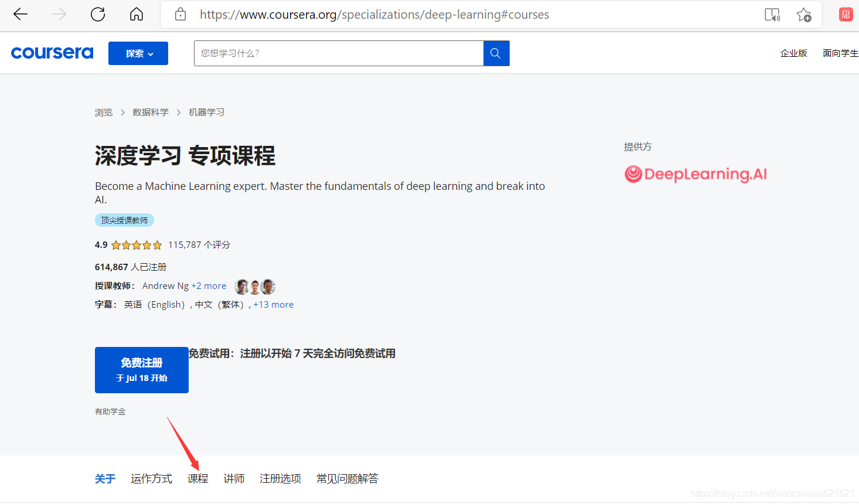
Task: Click the DeepLearning.AI provider logo
Action: [x=696, y=174]
